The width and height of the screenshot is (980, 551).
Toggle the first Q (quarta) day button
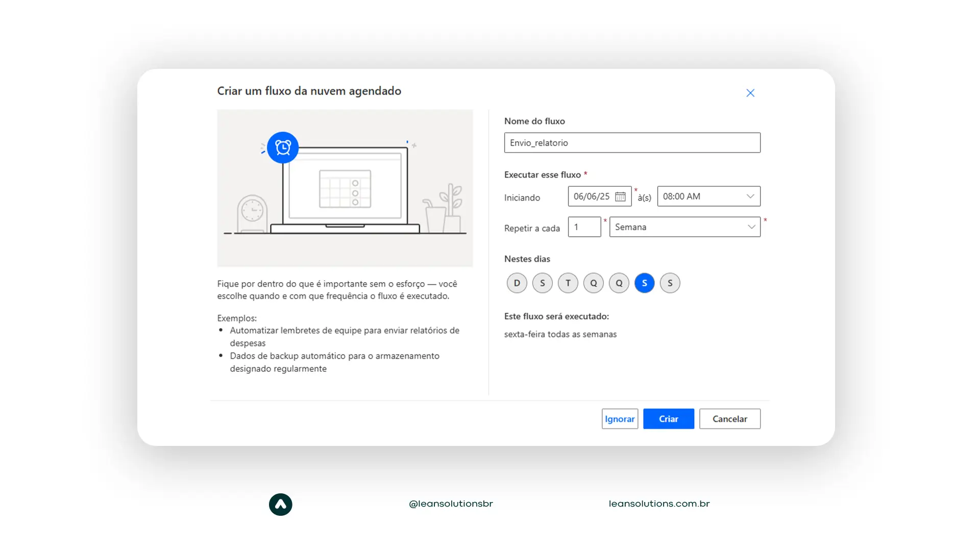tap(593, 283)
